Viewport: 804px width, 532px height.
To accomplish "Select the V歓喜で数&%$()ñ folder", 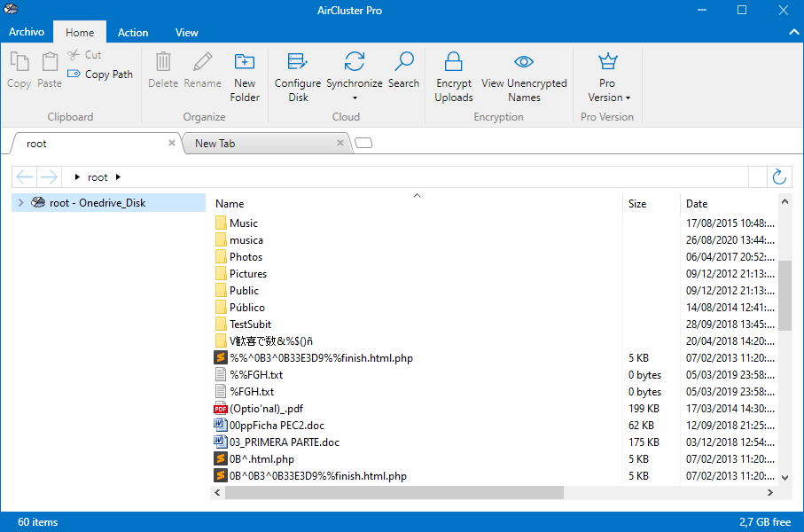I will pyautogui.click(x=264, y=341).
